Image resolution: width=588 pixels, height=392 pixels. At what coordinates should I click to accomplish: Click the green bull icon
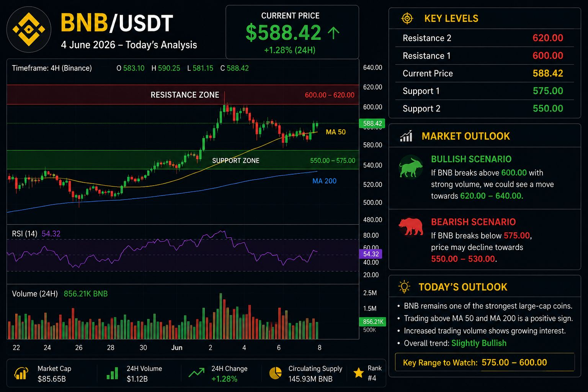point(411,167)
